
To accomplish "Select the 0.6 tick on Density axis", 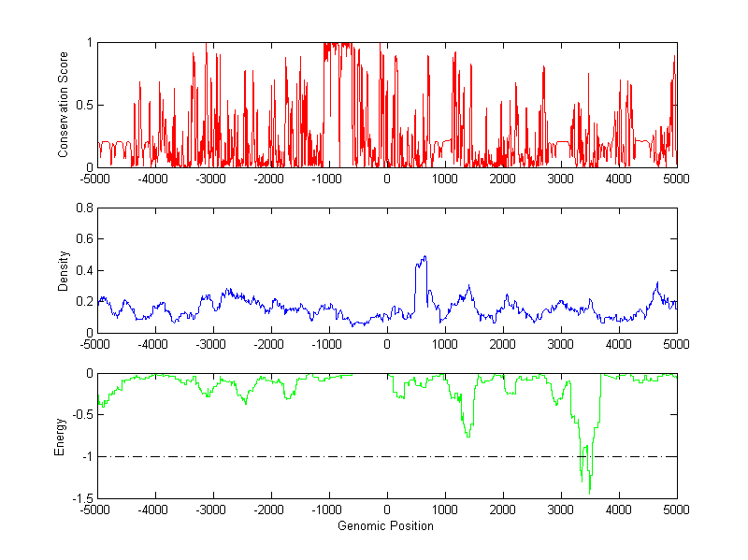I will [x=82, y=239].
